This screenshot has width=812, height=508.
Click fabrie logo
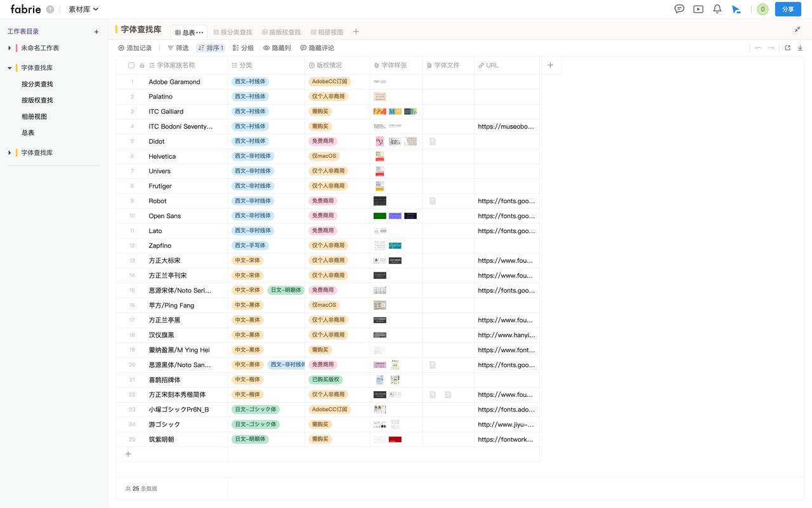coord(25,9)
